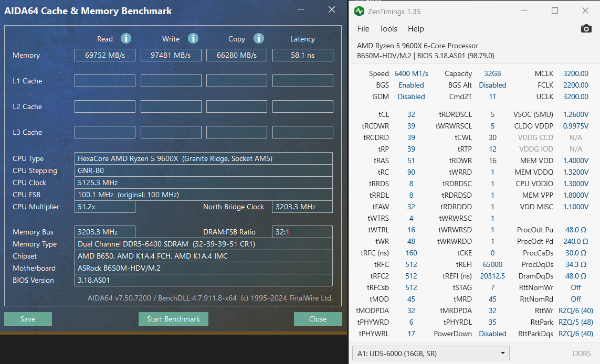Click the Write info icon in AIDA64
This screenshot has height=364, width=600.
click(x=193, y=38)
